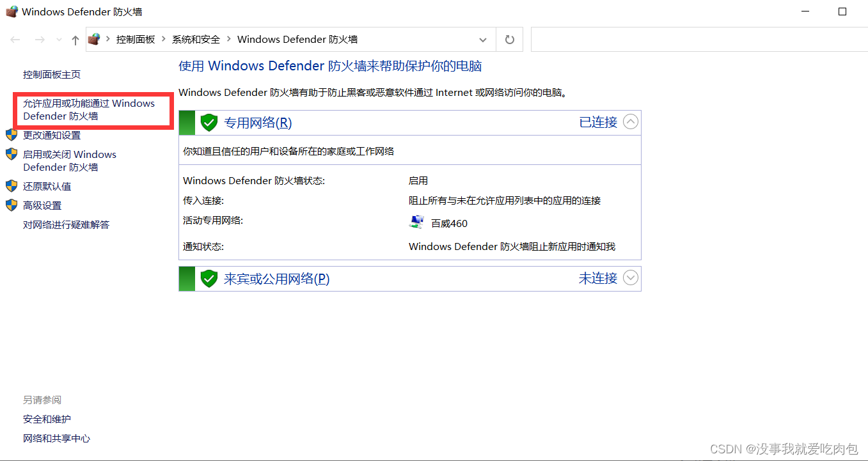Click shield icon beside 启用或关闭 Windows
The width and height of the screenshot is (868, 461).
tap(12, 154)
